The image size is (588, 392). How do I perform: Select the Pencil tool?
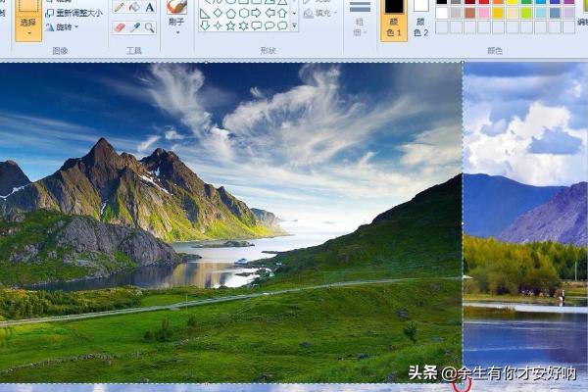(x=119, y=7)
